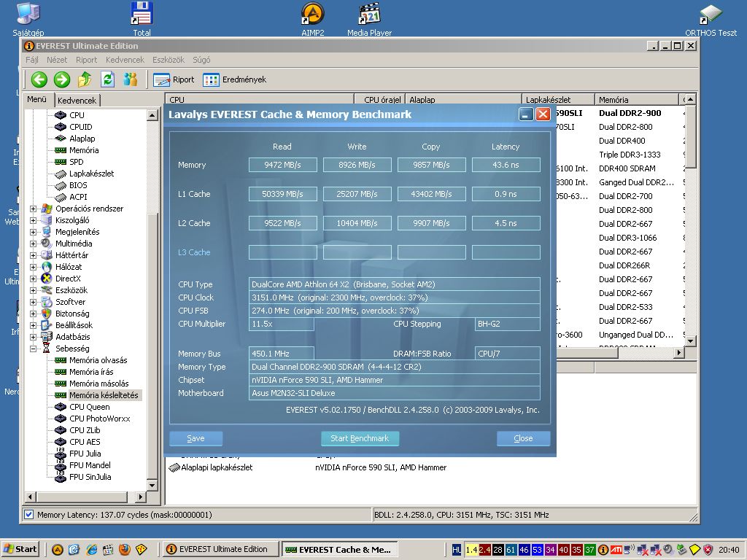This screenshot has height=560, width=747.
Task: Select Lapkakészlet tree item
Action: [x=91, y=174]
